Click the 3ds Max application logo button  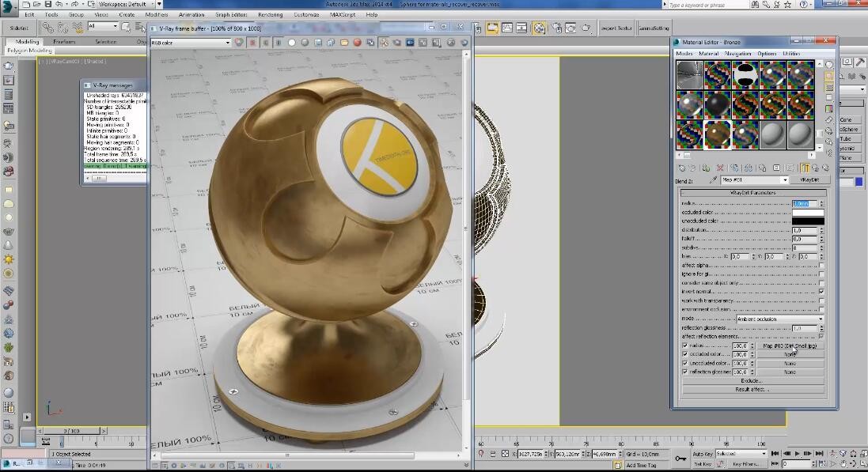(9, 6)
